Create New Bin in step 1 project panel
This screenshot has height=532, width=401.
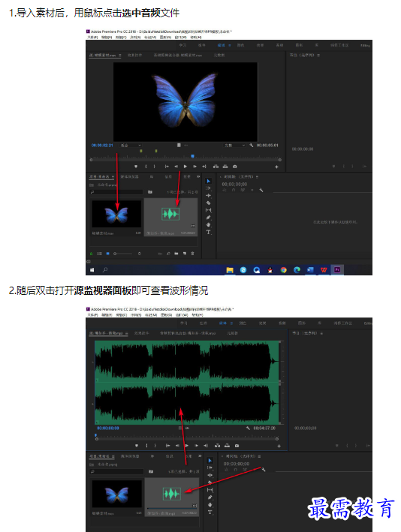pyautogui.click(x=176, y=254)
